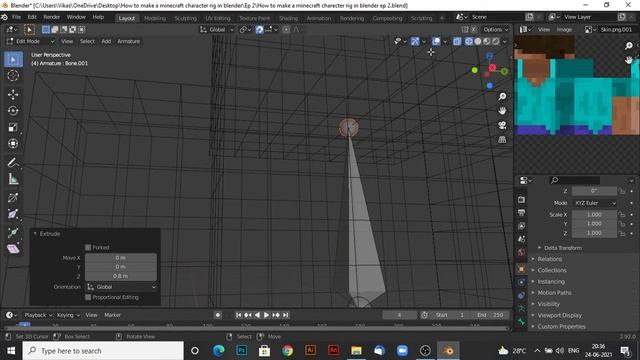
Task: Collapse the Extrude operator panel
Action: point(35,233)
